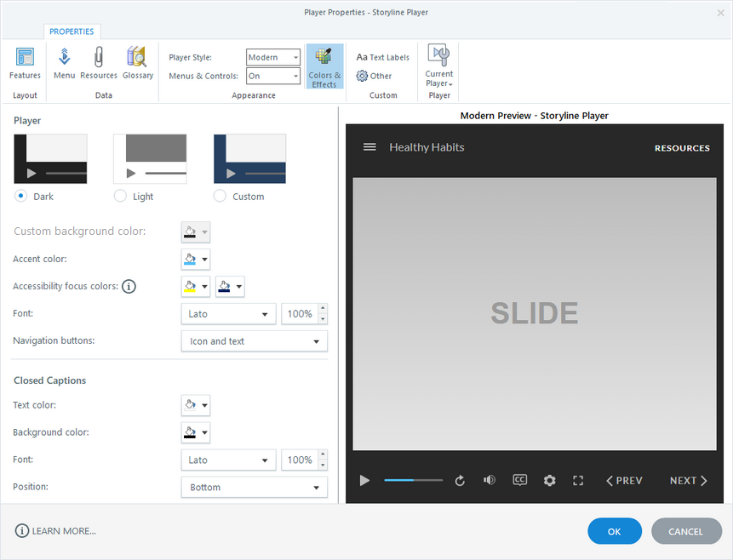Open the Features layout panel
Image resolution: width=733 pixels, height=560 pixels.
25,64
